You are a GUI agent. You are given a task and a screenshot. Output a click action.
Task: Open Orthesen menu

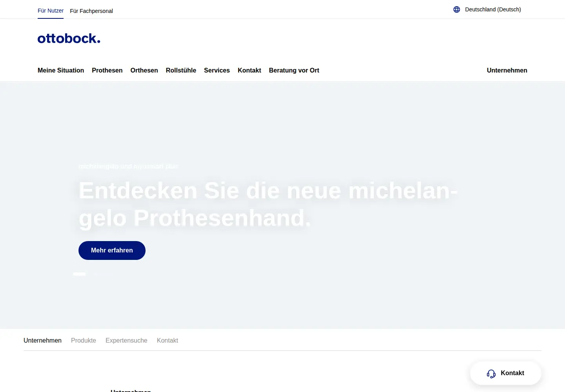click(x=144, y=70)
